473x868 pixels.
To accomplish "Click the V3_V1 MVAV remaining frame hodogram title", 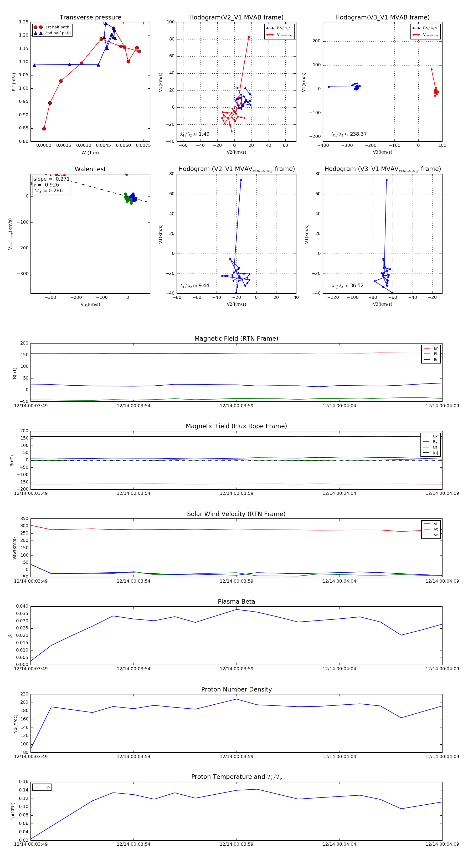I will [x=382, y=169].
